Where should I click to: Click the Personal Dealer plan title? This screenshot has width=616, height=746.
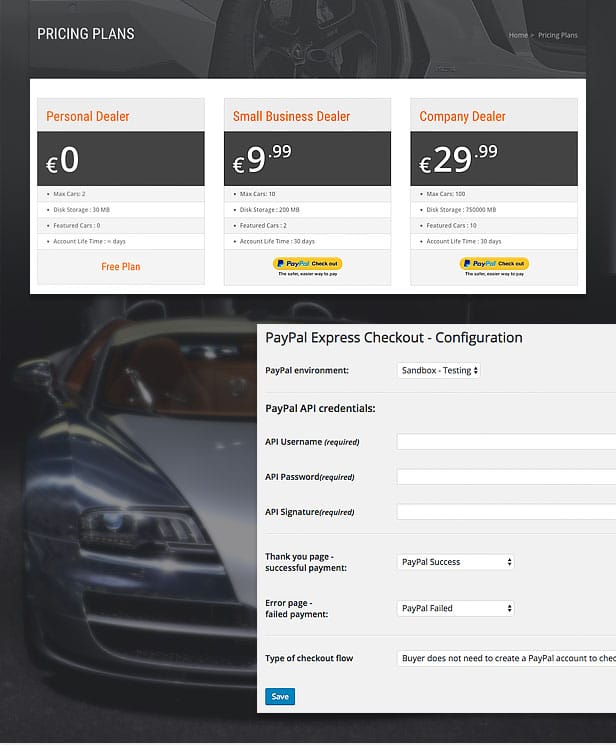click(88, 116)
